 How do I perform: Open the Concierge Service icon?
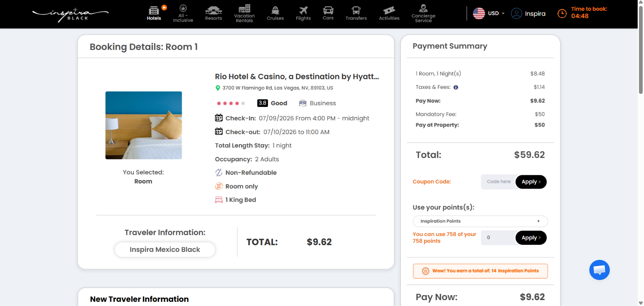423,8
